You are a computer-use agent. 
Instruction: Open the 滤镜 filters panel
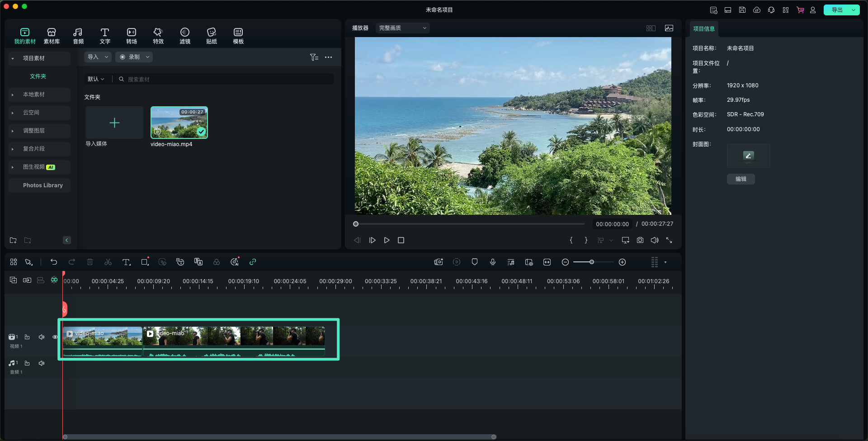[x=185, y=36]
